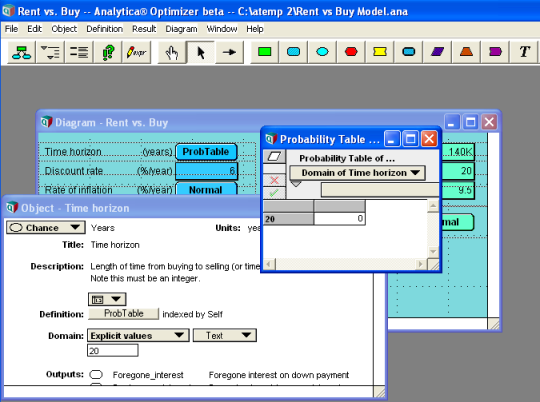The image size is (540, 402).
Task: Click the Analytica icon in Diagram title bar
Action: coord(46,122)
